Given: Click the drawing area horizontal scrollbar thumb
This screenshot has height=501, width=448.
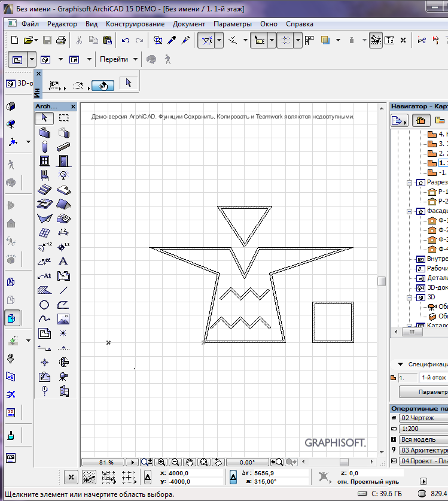Looking at the screenshot, I should coord(344,462).
